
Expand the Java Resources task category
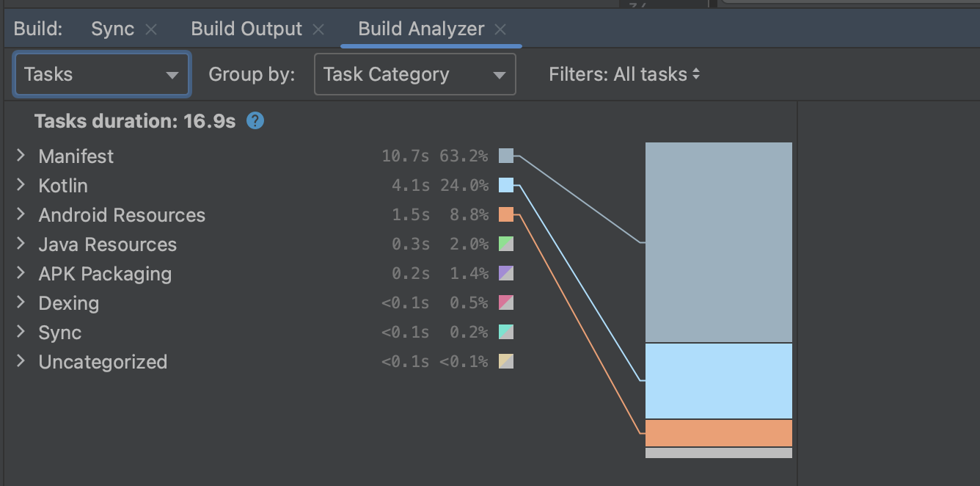(x=19, y=244)
